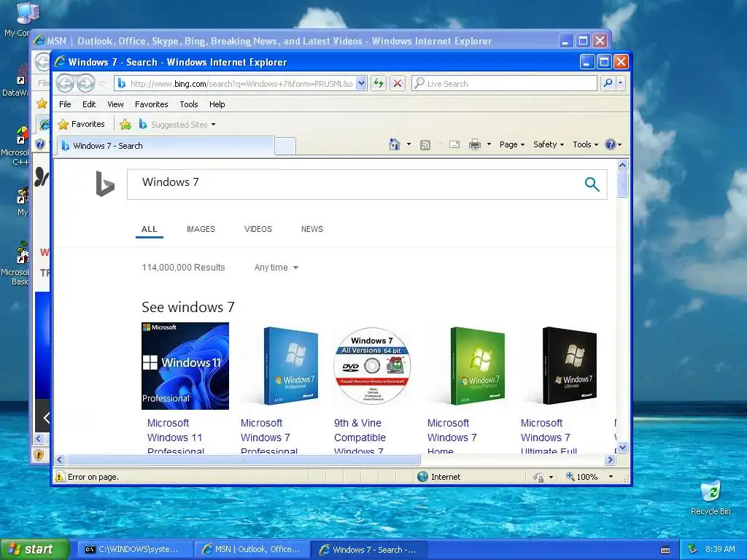Open the Recycle Bin desktop icon
The image size is (747, 560).
711,498
